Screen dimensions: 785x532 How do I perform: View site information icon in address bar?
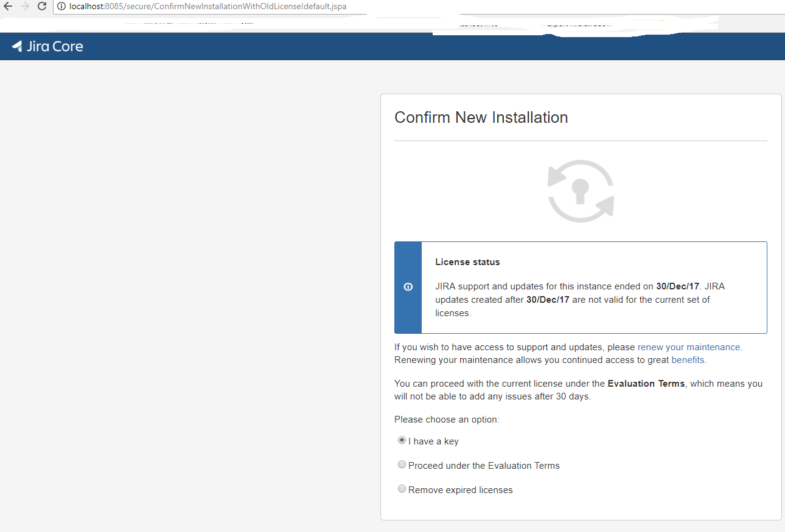coord(61,6)
